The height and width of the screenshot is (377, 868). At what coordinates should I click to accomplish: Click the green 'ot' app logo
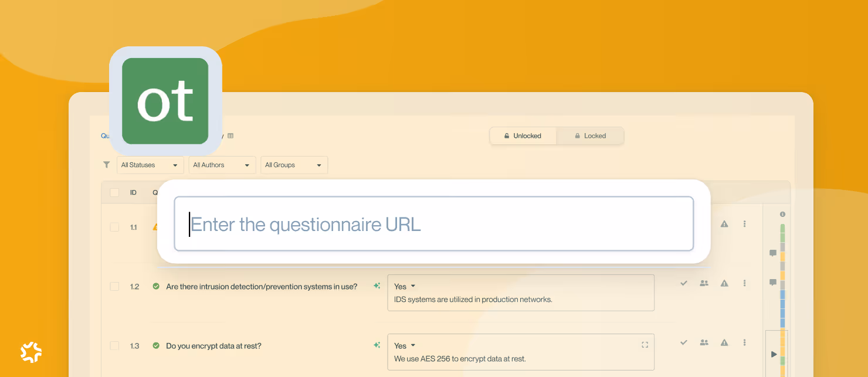tap(165, 101)
